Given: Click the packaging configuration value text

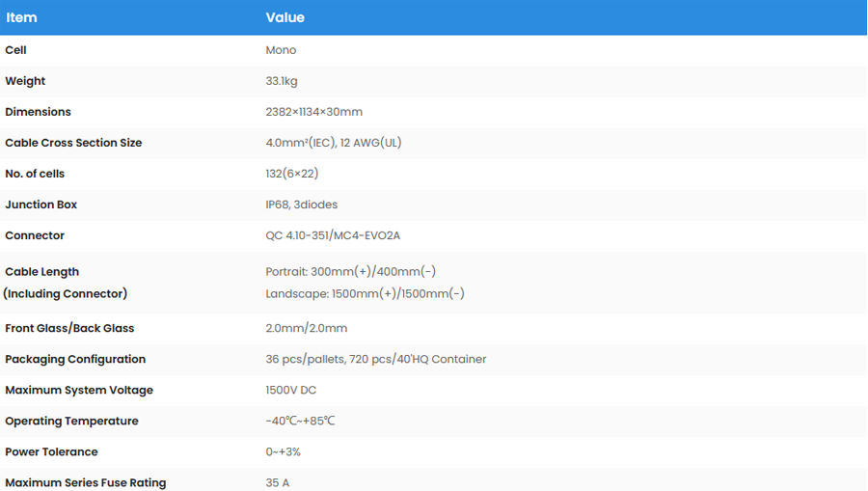Looking at the screenshot, I should pyautogui.click(x=375, y=359).
